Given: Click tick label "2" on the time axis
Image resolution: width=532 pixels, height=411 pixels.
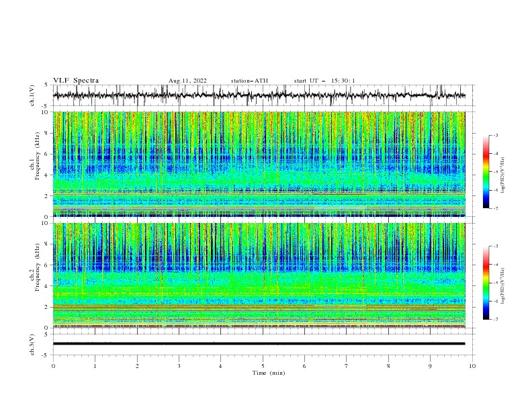Looking at the screenshot, I should (x=137, y=366).
